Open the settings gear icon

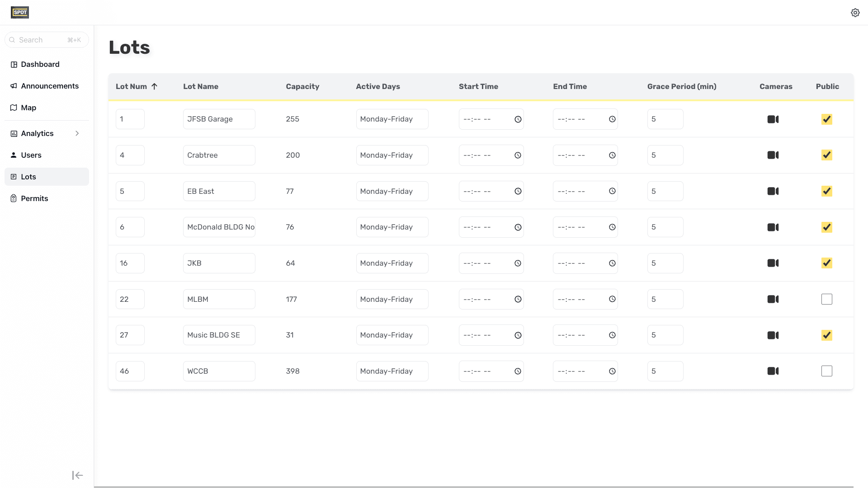tap(855, 13)
